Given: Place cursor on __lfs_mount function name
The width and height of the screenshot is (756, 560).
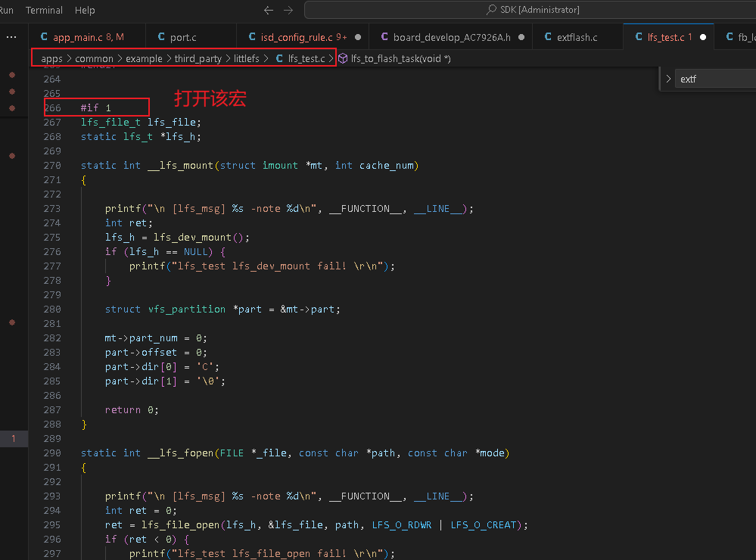Looking at the screenshot, I should tap(180, 166).
